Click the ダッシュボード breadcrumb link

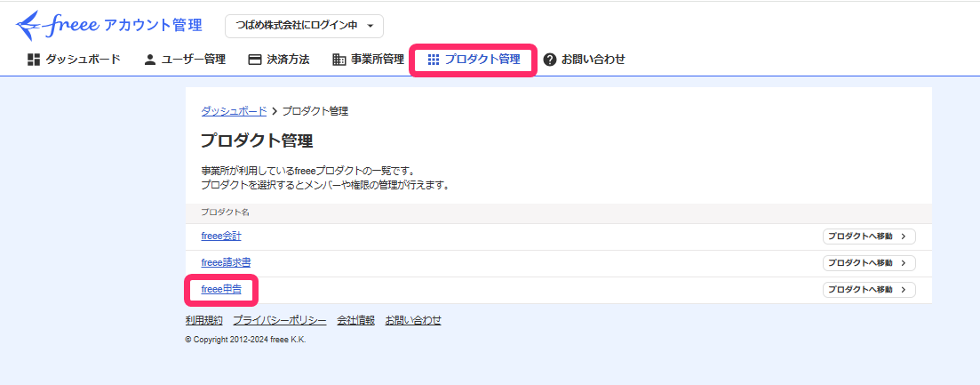tap(234, 111)
